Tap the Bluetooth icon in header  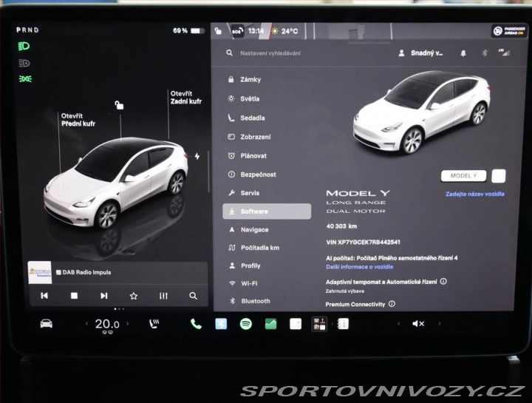pyautogui.click(x=485, y=53)
